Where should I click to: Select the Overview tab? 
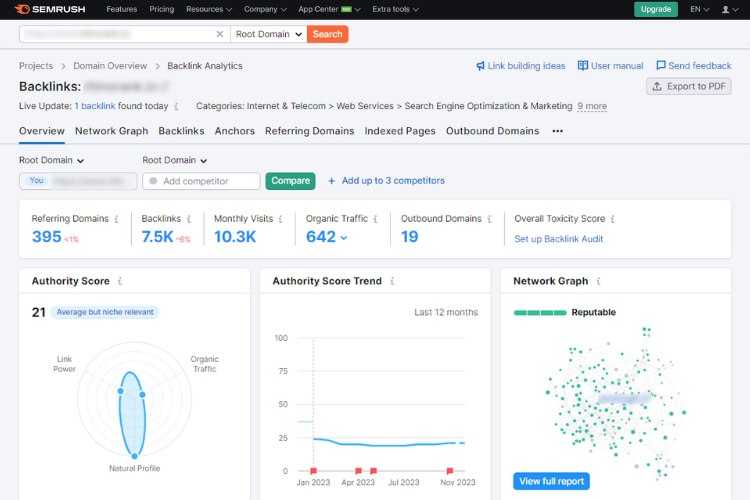coord(42,131)
